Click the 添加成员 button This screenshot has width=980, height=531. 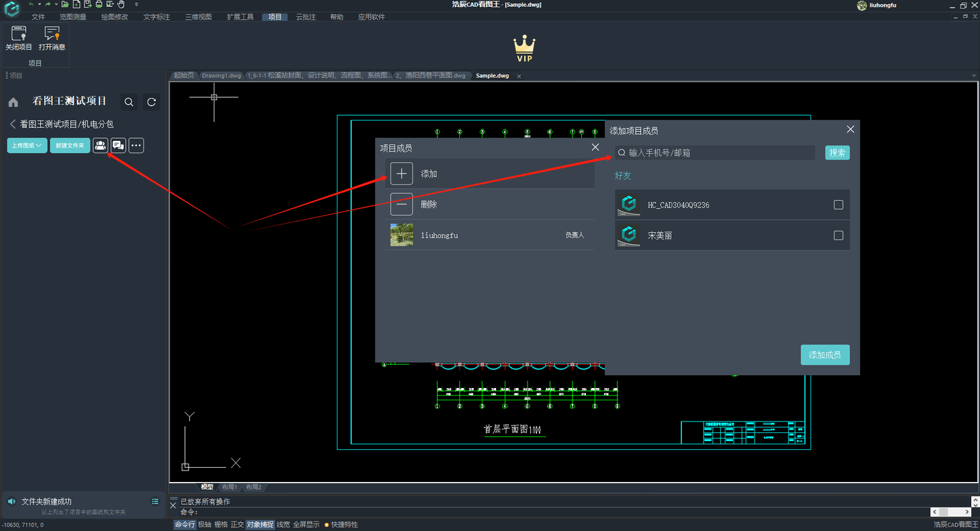[825, 355]
